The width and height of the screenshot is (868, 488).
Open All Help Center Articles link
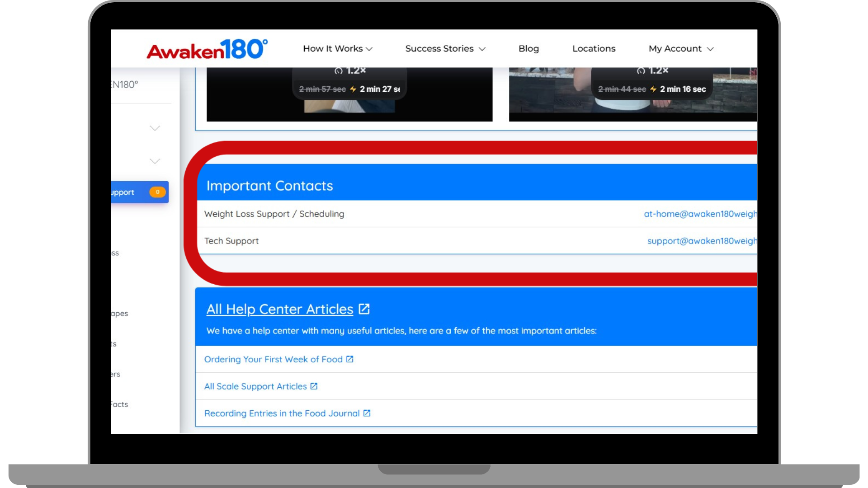pos(280,309)
